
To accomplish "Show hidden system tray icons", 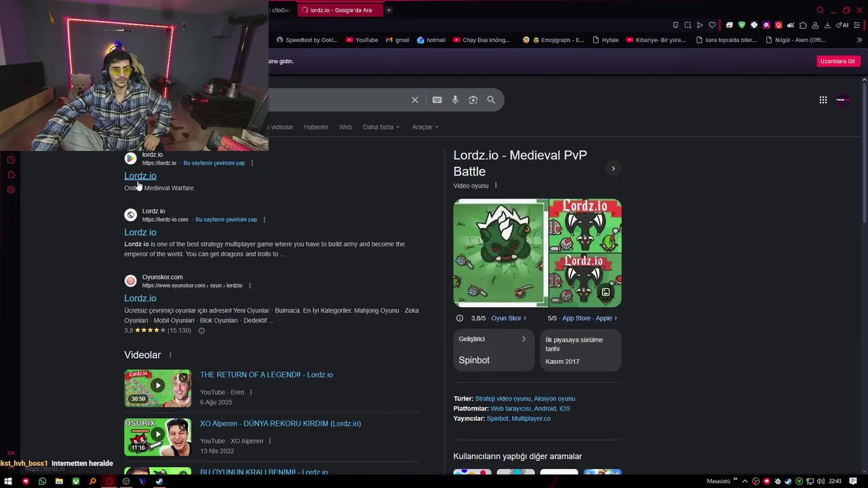I will (x=746, y=481).
